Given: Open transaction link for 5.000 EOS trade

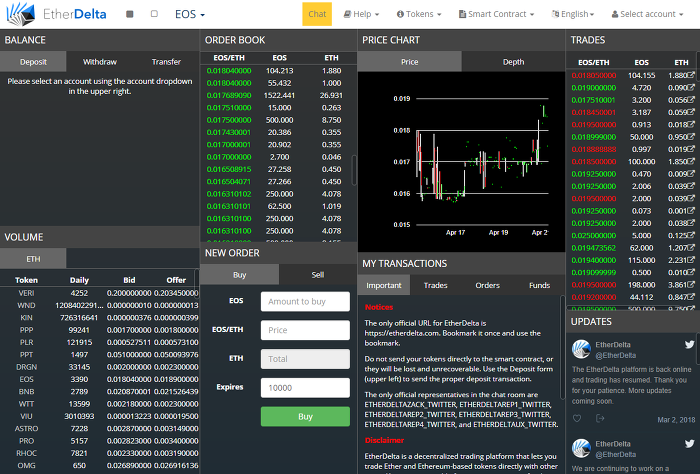Looking at the screenshot, I should pos(691,235).
